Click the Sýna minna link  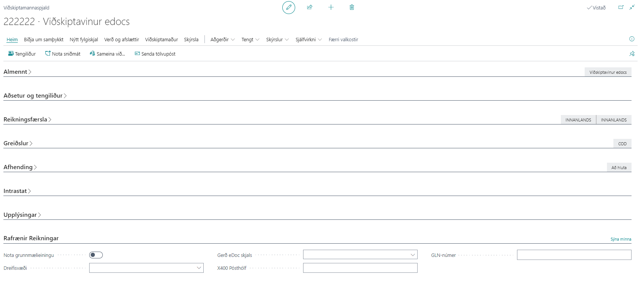621,239
